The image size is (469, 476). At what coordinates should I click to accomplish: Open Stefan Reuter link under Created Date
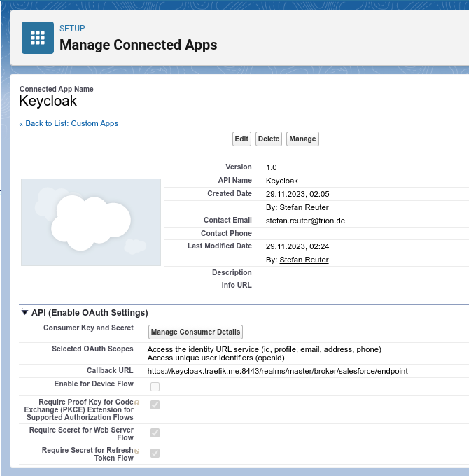click(304, 207)
